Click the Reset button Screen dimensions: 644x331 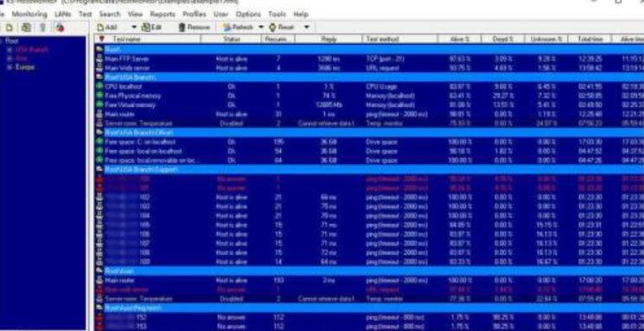(282, 28)
